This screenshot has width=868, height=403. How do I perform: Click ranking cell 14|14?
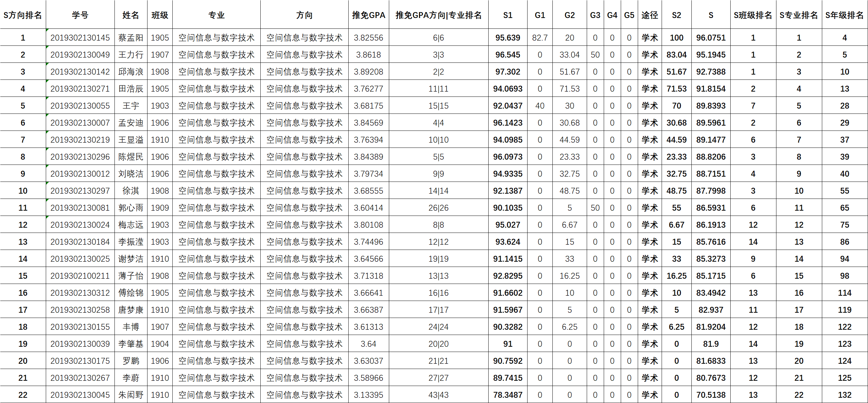click(x=438, y=191)
